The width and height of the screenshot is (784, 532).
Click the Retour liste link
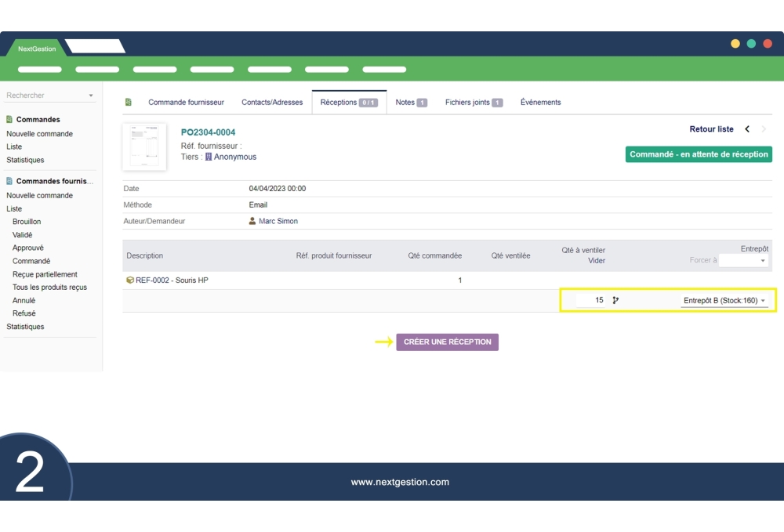[711, 129]
